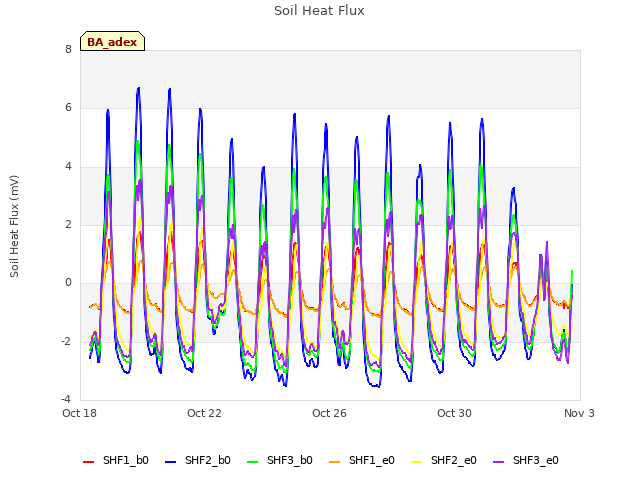Click the y-axis value 0
Image resolution: width=640 pixels, height=480 pixels.
click(x=68, y=283)
